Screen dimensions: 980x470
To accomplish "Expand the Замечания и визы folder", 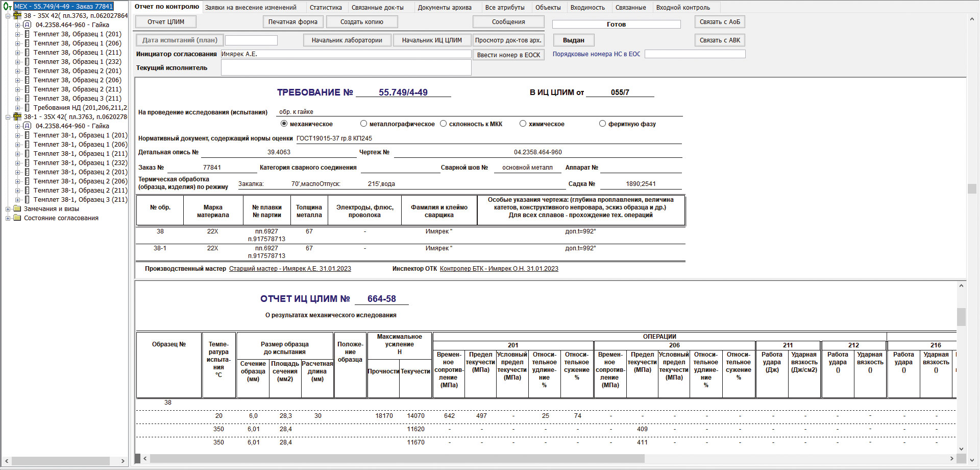I will 8,209.
